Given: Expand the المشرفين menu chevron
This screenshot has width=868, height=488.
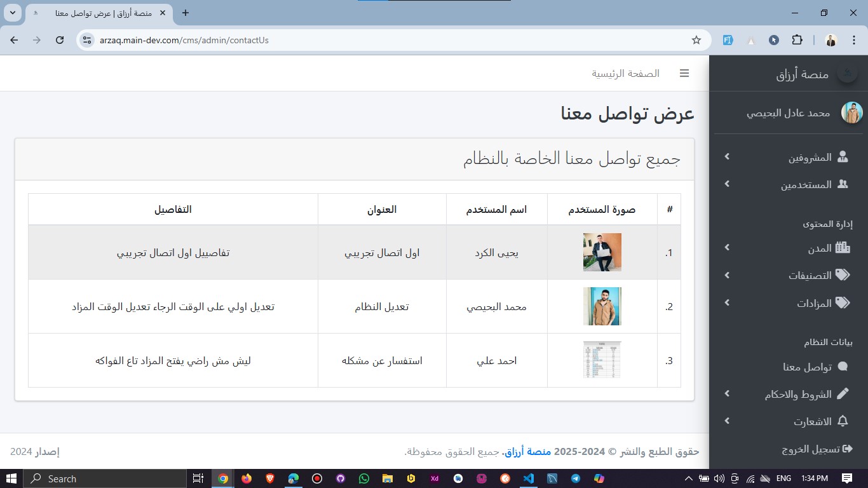Looking at the screenshot, I should (x=727, y=157).
